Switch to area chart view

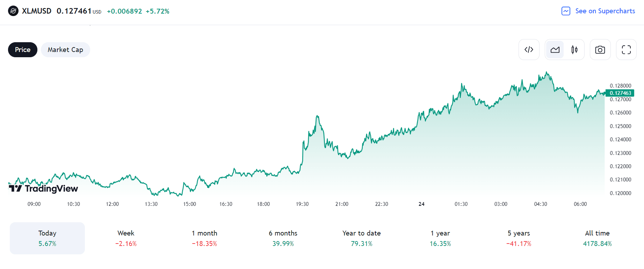click(x=555, y=50)
